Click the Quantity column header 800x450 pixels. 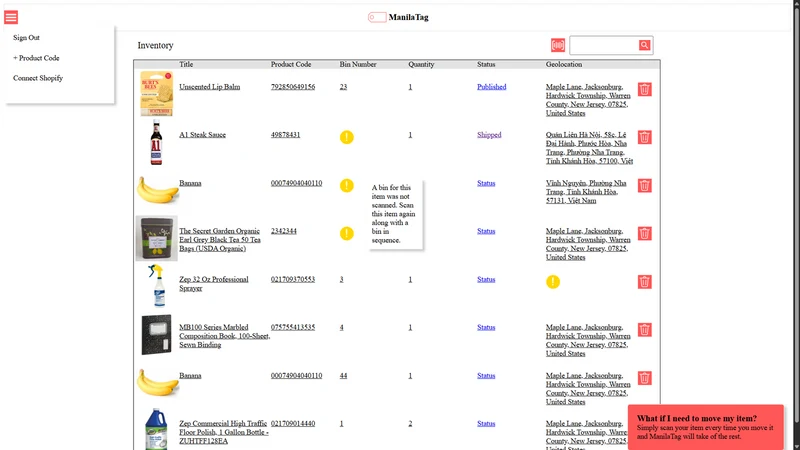[x=421, y=64]
